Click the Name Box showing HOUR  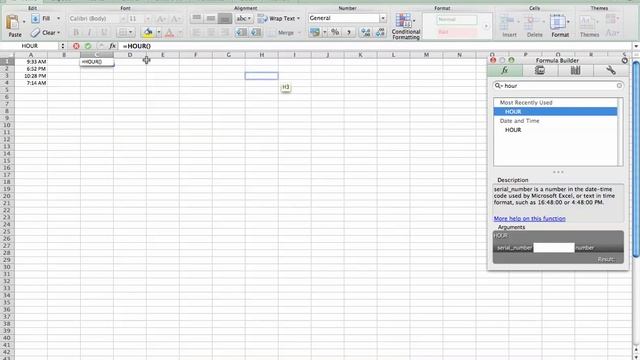point(30,46)
